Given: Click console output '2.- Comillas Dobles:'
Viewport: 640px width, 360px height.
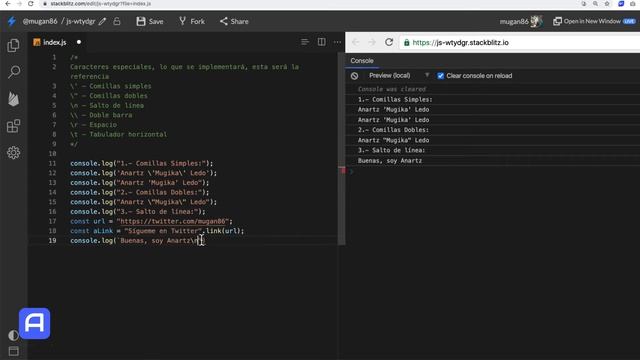Looking at the screenshot, I should (x=393, y=130).
